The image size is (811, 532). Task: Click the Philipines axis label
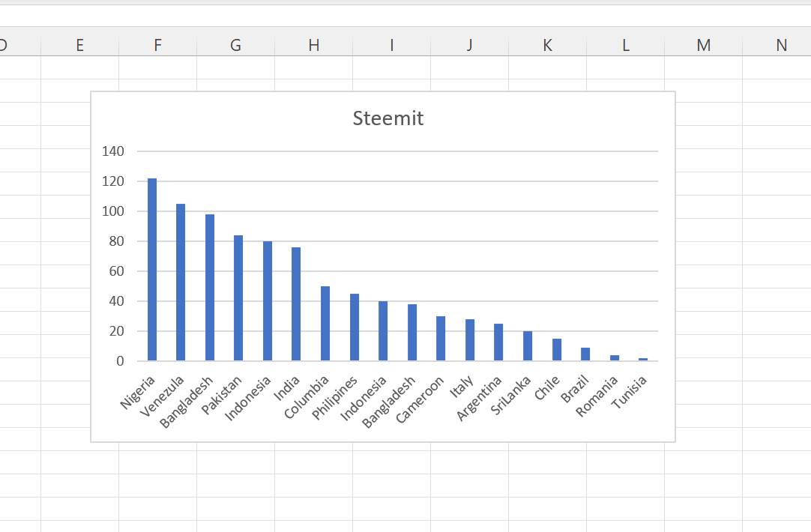click(x=334, y=398)
